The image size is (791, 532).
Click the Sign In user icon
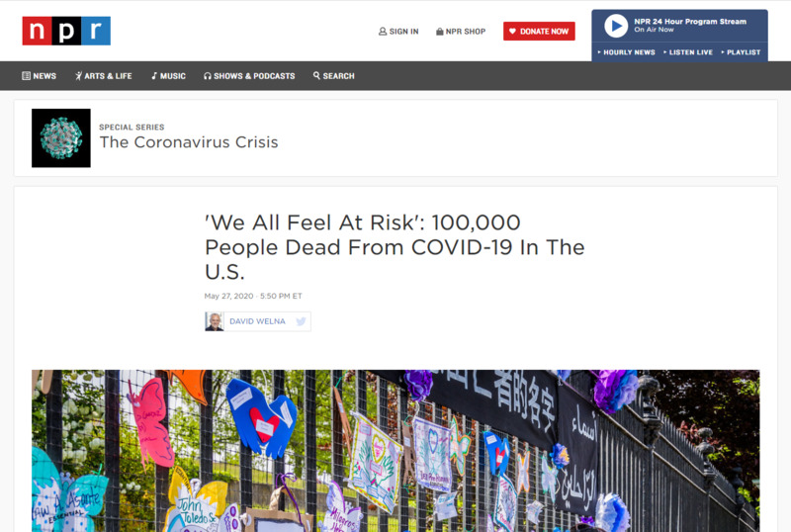pyautogui.click(x=383, y=32)
